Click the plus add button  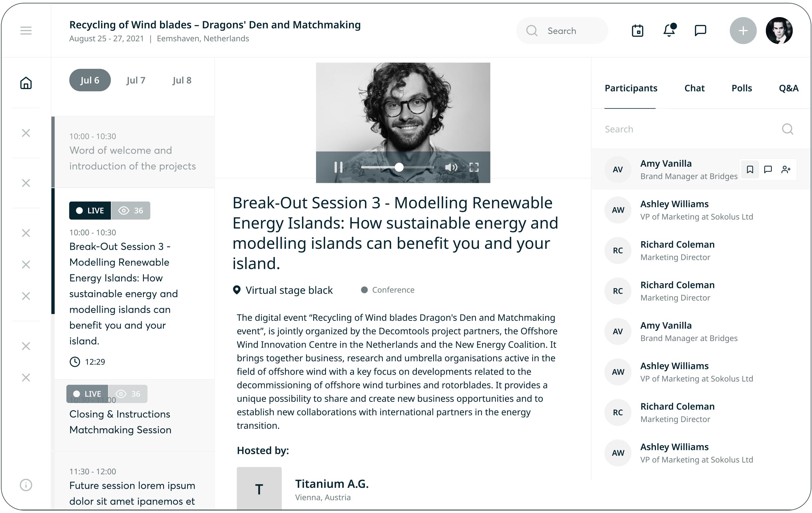pyautogui.click(x=743, y=31)
